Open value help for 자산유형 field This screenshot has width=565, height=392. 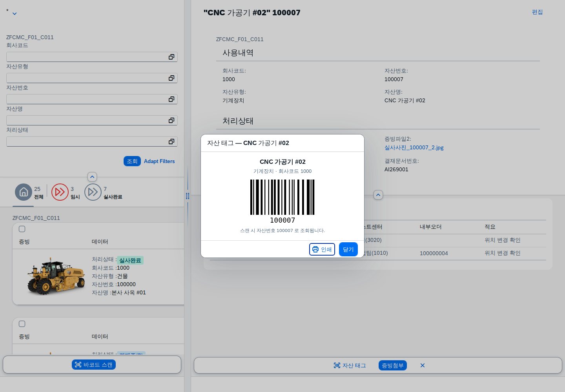(171, 78)
